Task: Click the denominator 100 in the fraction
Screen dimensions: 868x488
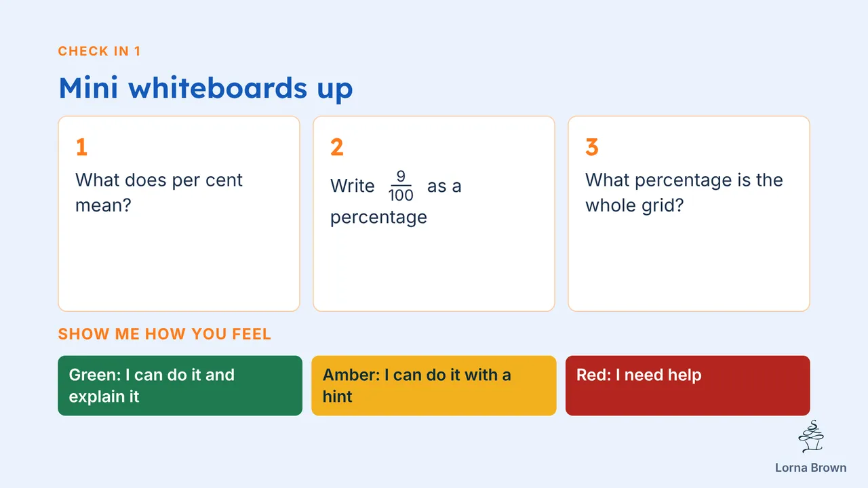Action: [x=401, y=195]
